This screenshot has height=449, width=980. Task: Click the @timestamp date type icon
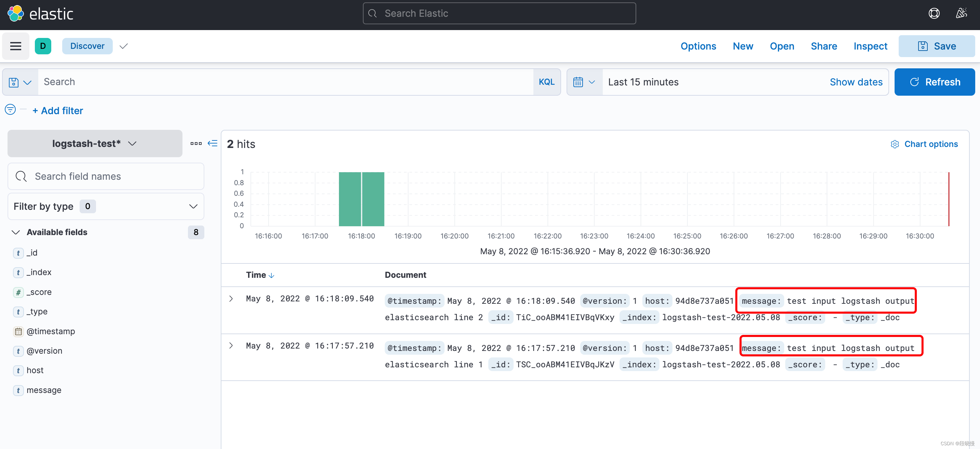click(18, 331)
